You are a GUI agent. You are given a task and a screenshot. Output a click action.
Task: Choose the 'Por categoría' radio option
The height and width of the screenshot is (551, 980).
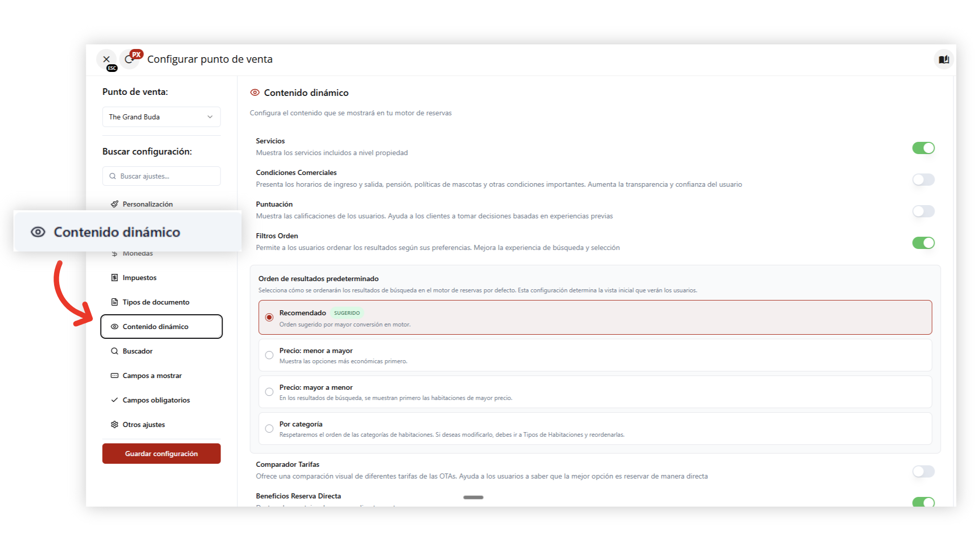[269, 429]
